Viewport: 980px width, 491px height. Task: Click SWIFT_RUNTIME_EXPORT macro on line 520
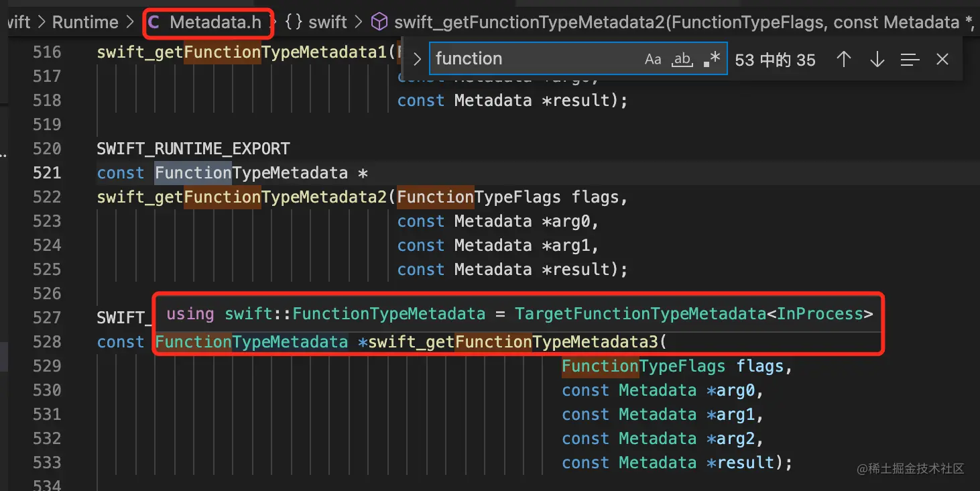[x=193, y=149]
